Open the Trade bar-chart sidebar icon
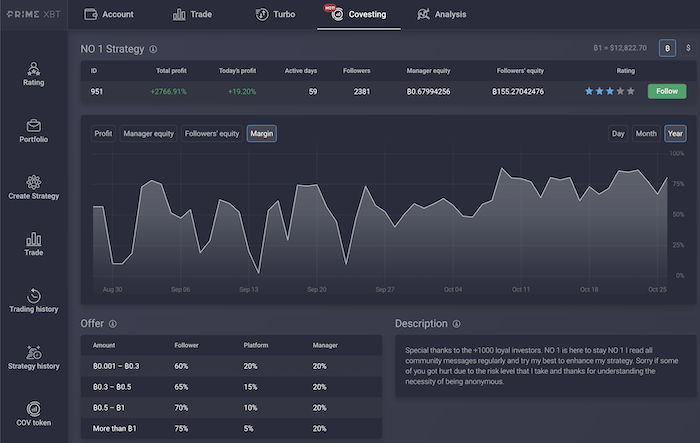700x443 pixels. [33, 239]
